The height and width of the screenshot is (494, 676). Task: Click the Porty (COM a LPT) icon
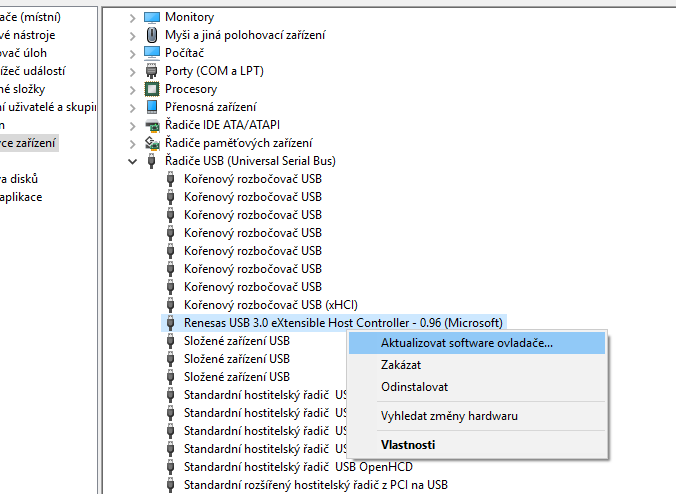click(x=152, y=71)
